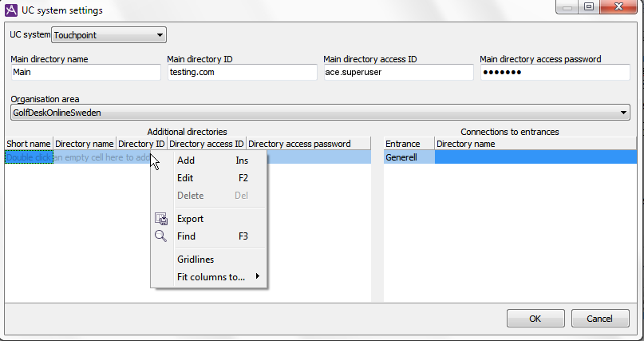This screenshot has width=644, height=341.
Task: Click the application icon in title bar
Action: pos(12,9)
